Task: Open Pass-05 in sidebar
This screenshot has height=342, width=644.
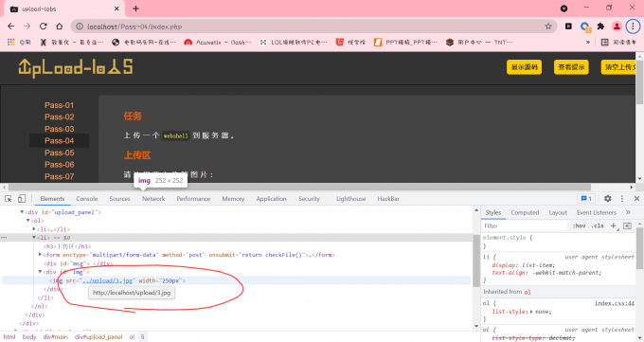Action: pos(59,153)
